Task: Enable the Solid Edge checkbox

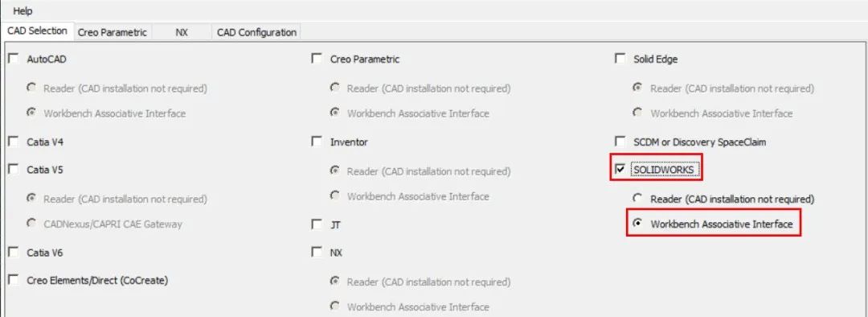Action: 620,58
